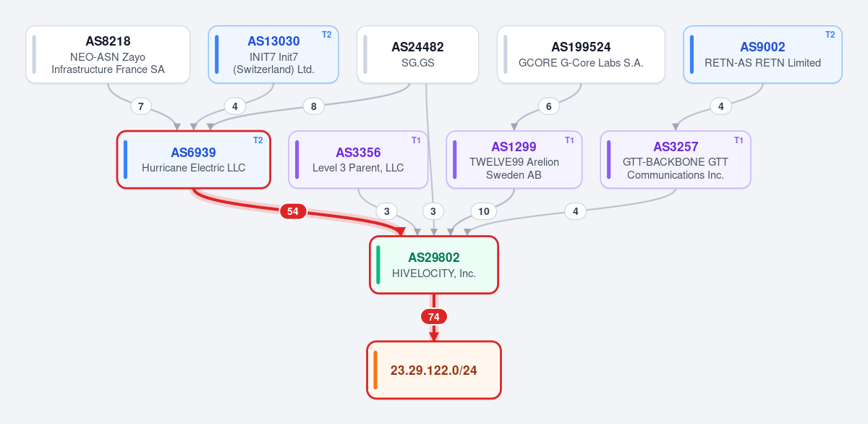Click the 8 edge label badge
868x424 pixels.
click(x=313, y=106)
